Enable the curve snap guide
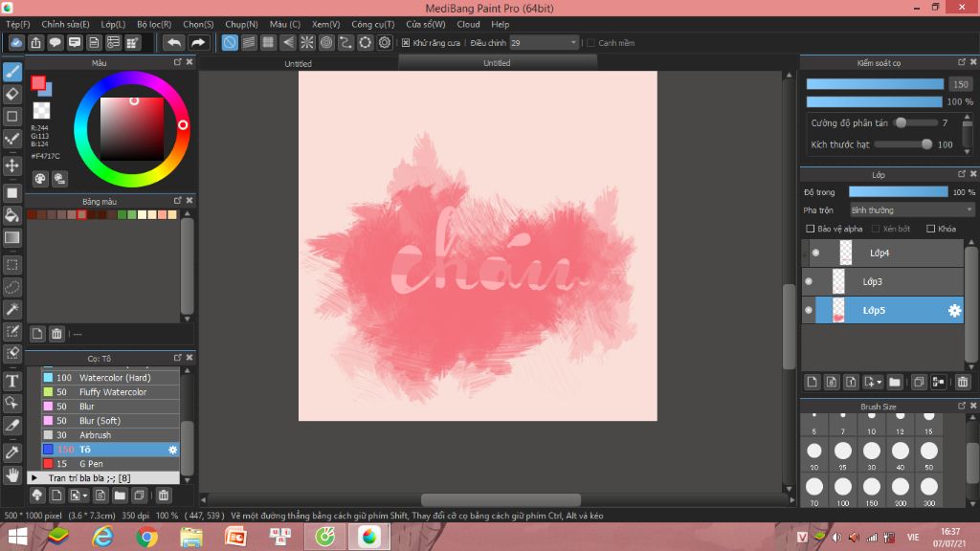This screenshot has height=551, width=980. (345, 42)
